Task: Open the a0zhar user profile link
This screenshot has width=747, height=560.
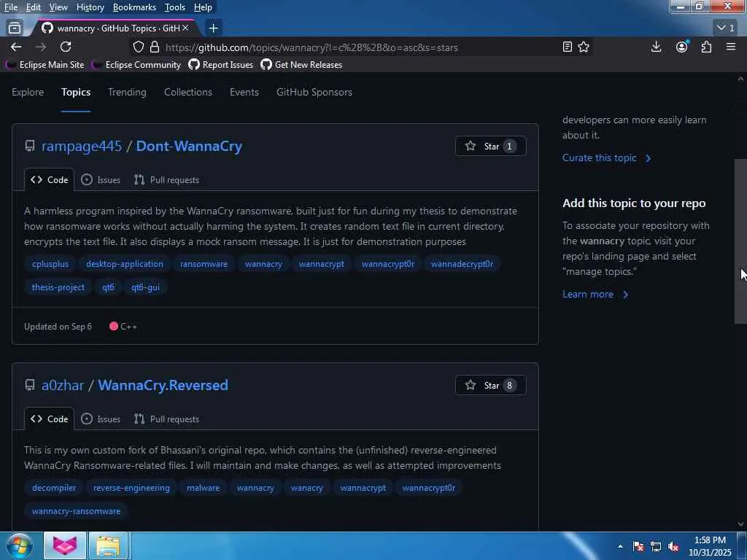Action: (x=63, y=385)
